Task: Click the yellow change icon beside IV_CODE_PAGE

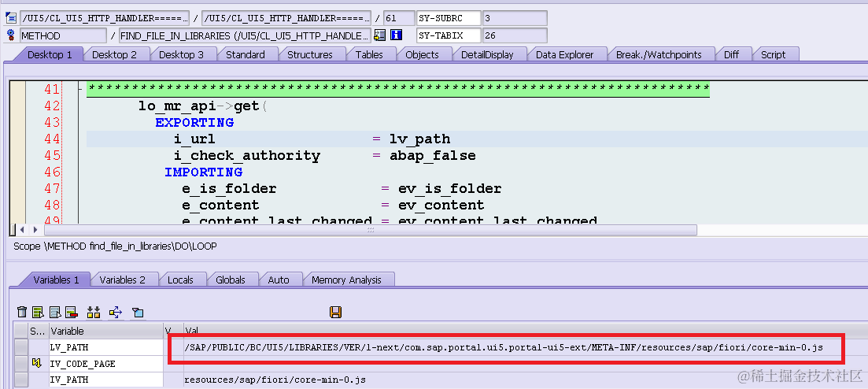Action: (37, 364)
